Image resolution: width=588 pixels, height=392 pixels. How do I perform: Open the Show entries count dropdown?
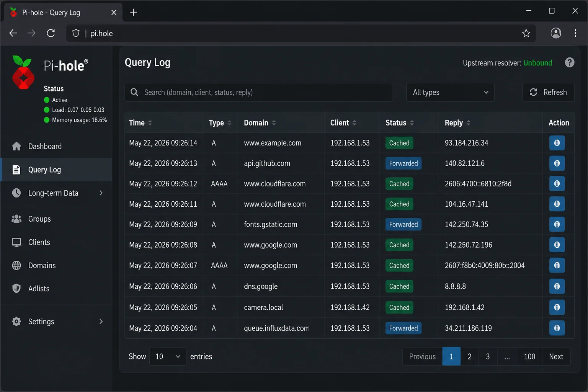coord(168,356)
